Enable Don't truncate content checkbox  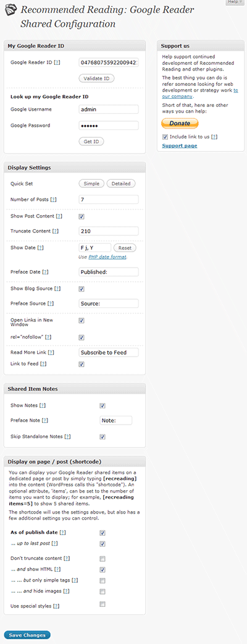click(x=103, y=559)
